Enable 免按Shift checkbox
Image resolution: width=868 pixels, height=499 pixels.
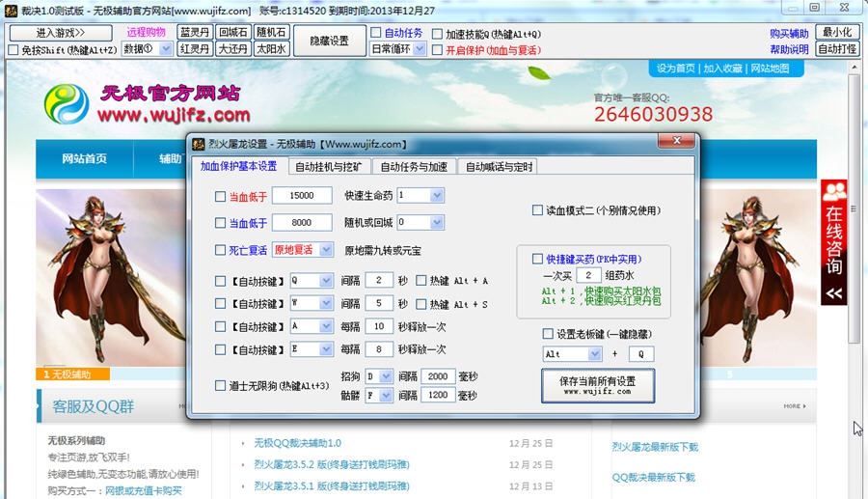[13, 50]
